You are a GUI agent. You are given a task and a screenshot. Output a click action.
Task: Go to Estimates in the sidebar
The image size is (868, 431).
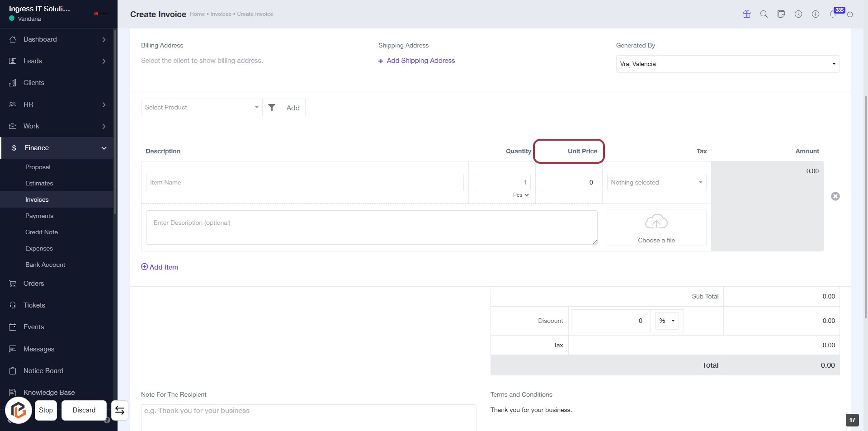39,184
